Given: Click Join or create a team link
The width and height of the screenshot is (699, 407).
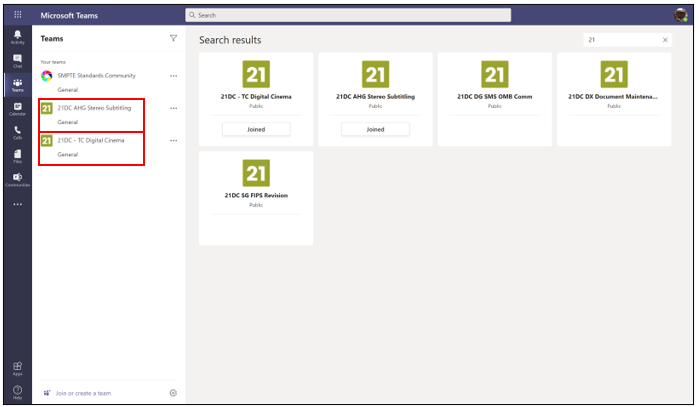Looking at the screenshot, I should click(x=83, y=393).
